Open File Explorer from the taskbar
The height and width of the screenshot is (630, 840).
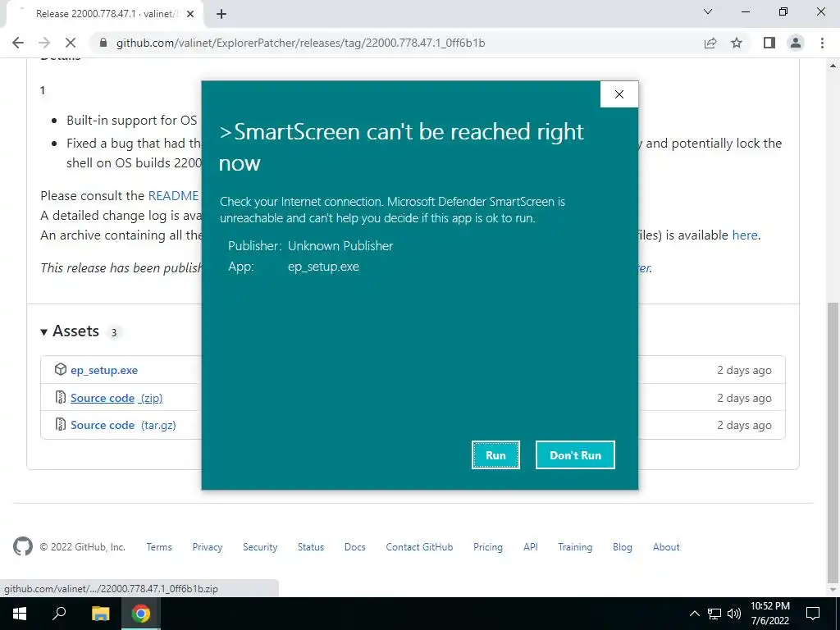point(100,614)
